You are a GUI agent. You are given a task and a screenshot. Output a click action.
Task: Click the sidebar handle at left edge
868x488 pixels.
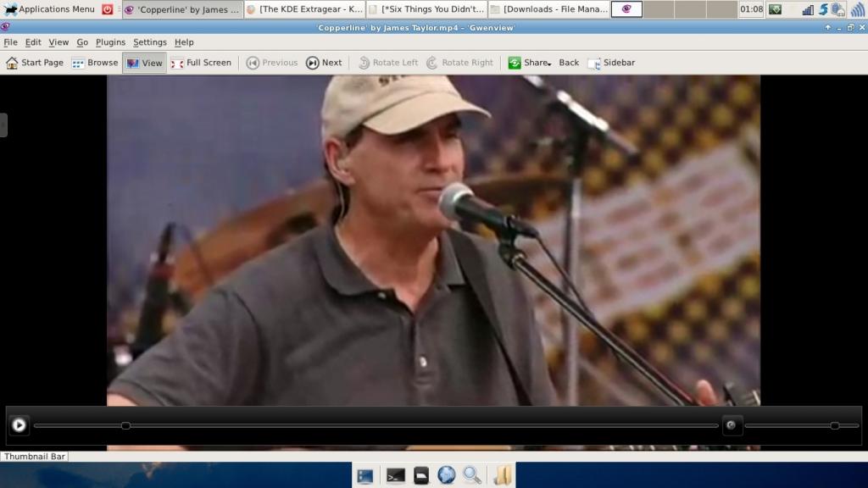3,125
